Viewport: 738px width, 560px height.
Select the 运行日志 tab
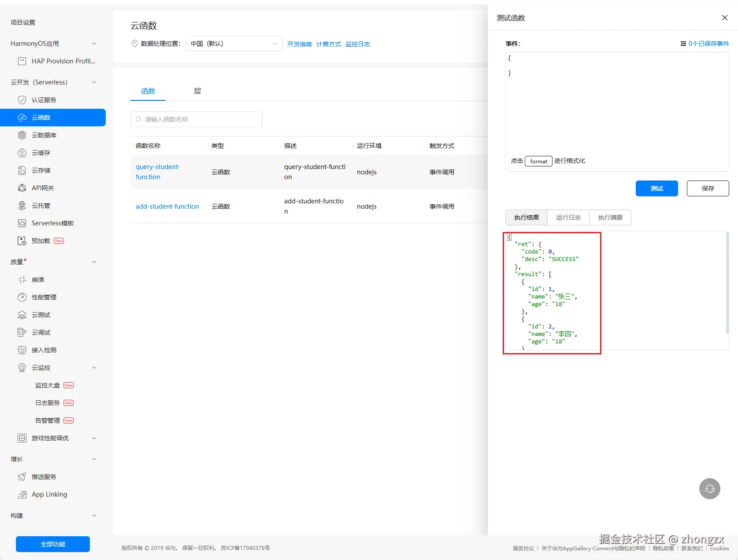tap(568, 217)
